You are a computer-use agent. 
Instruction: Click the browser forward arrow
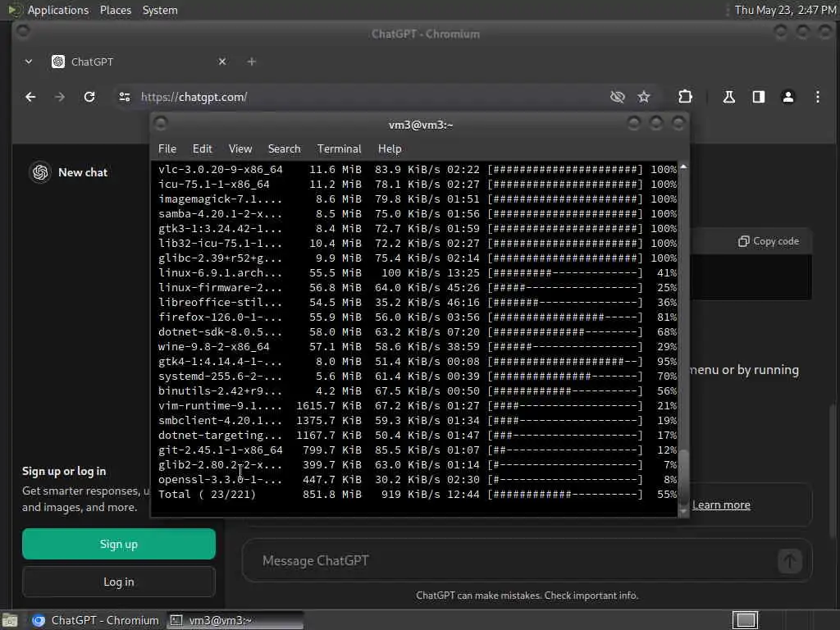pos(59,97)
